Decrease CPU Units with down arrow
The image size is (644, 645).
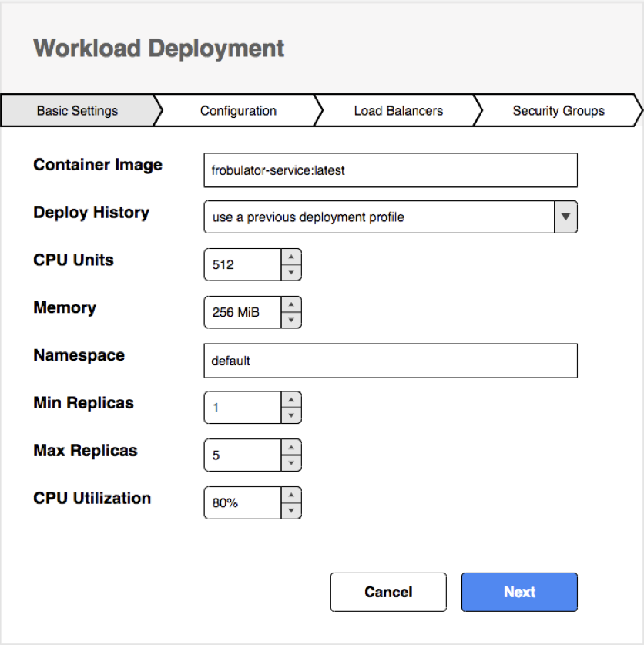click(x=291, y=272)
